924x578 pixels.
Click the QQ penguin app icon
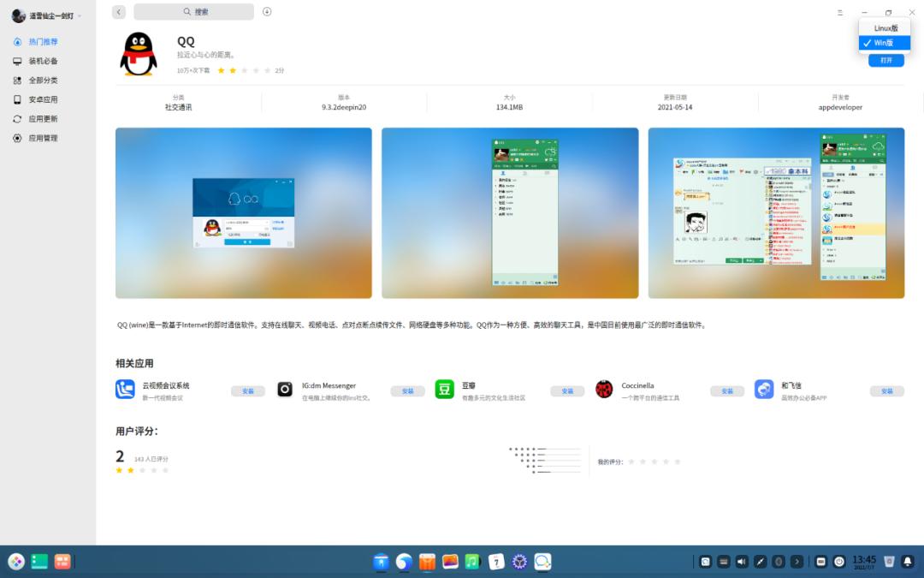139,54
